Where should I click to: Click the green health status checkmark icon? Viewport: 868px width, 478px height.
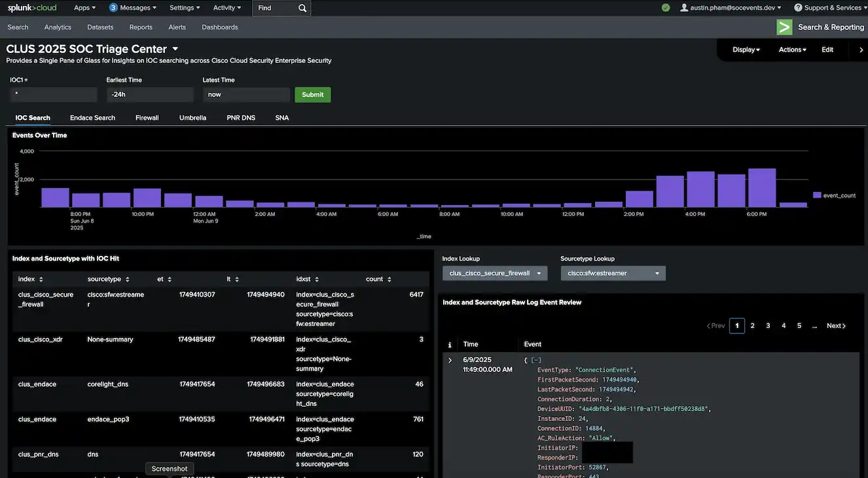(x=665, y=7)
